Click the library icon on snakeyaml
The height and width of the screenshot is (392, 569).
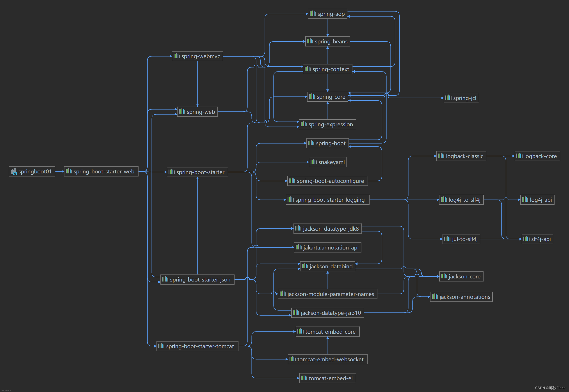(313, 162)
